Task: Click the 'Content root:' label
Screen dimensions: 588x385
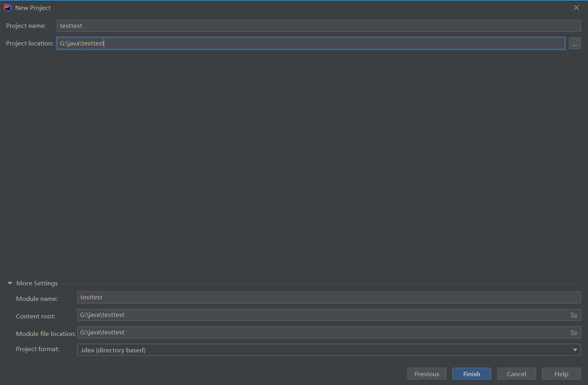Action: (36, 316)
